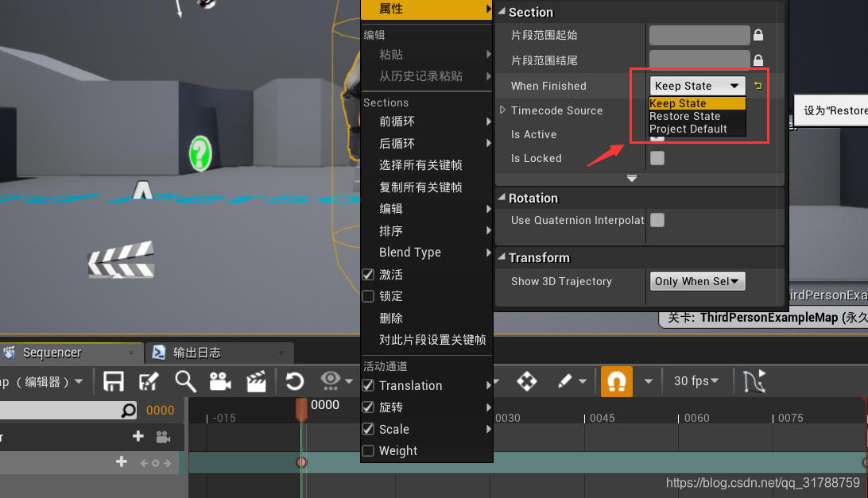Click the search magnifier in track filter field
Viewport: 868px width, 498px height.
coord(128,410)
